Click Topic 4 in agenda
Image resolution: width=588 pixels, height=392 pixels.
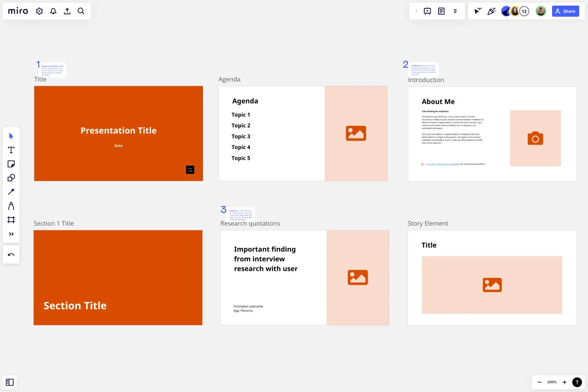[241, 147]
